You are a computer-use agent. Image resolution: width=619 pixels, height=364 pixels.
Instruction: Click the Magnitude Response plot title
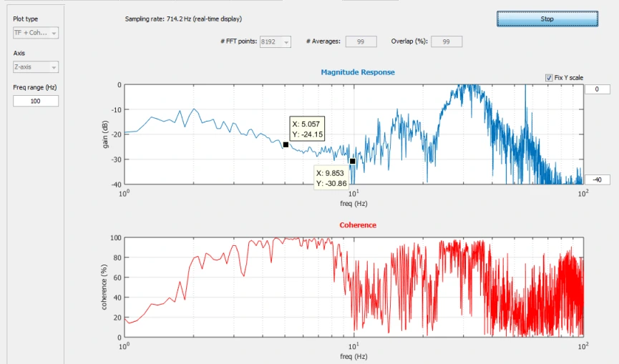click(358, 72)
